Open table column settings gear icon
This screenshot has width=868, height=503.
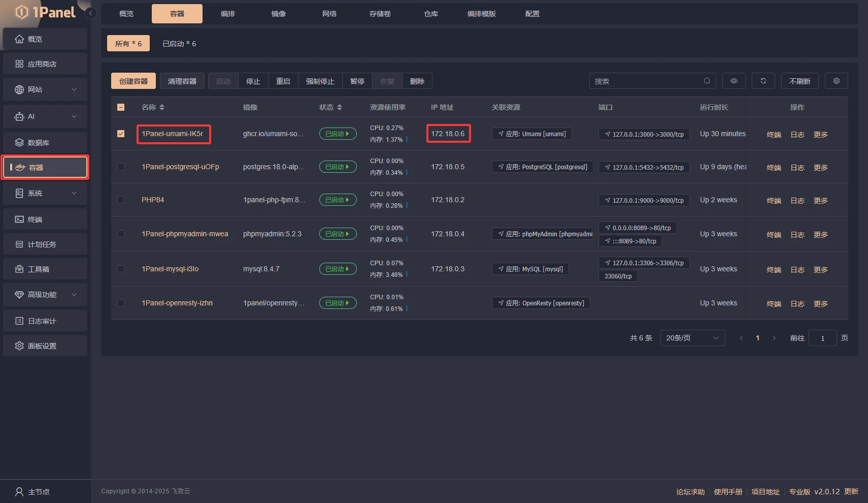coord(836,81)
